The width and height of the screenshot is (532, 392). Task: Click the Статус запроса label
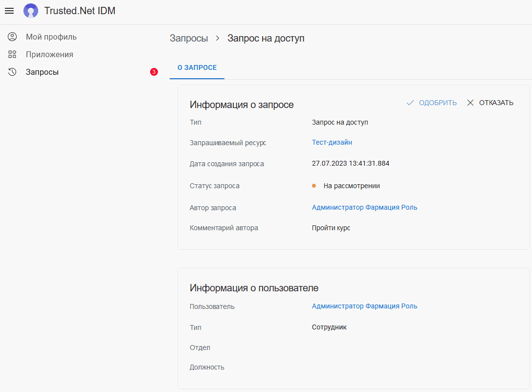(x=215, y=186)
